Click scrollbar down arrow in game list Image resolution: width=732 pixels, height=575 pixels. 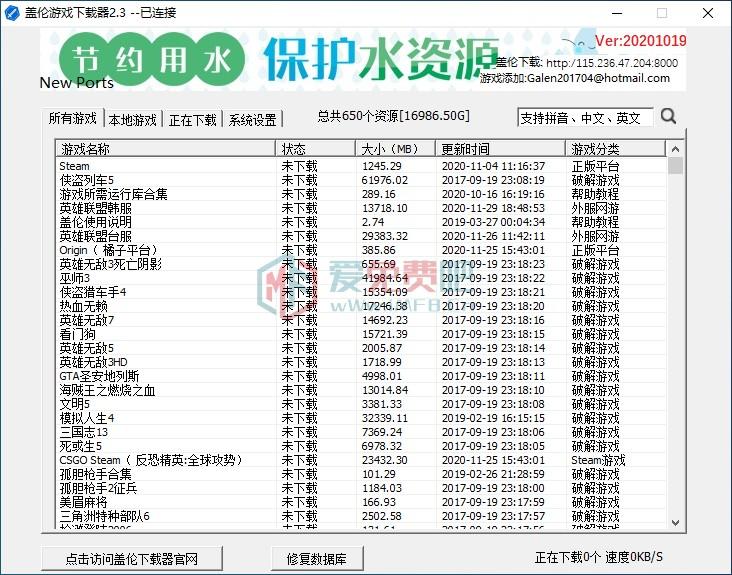pyautogui.click(x=675, y=522)
